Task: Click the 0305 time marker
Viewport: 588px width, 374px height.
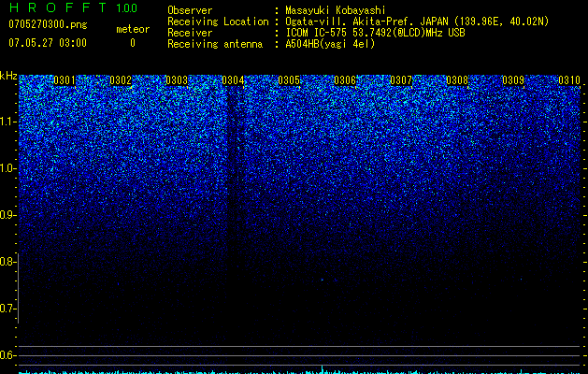Action: tap(289, 80)
